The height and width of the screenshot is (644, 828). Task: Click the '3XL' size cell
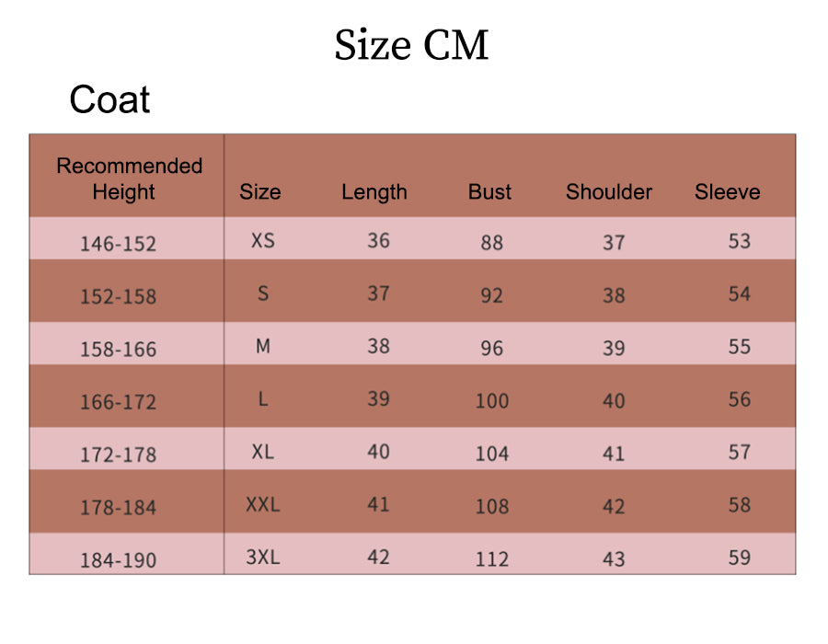click(263, 558)
